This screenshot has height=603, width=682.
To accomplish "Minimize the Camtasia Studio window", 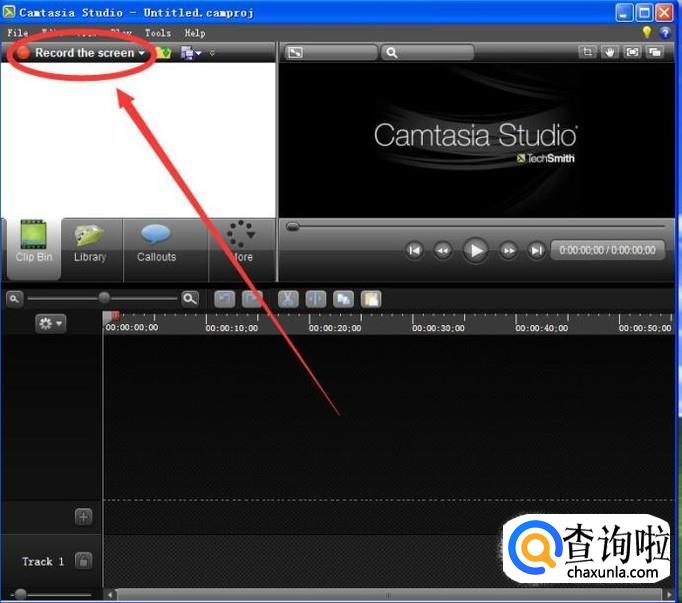I will (x=623, y=13).
